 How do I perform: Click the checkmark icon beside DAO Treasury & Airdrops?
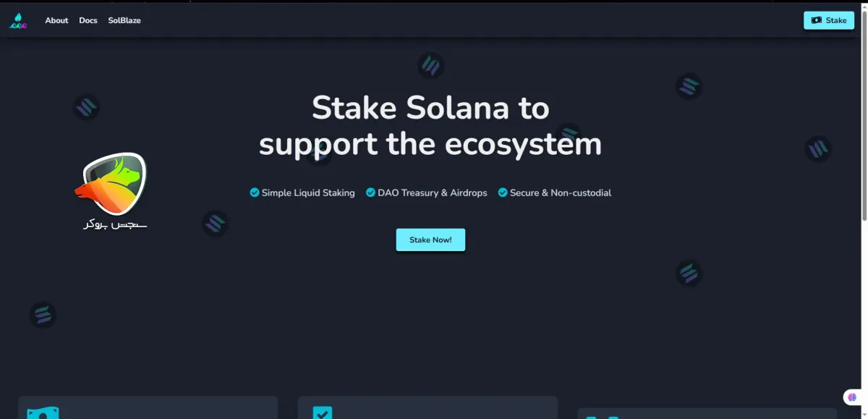tap(371, 192)
